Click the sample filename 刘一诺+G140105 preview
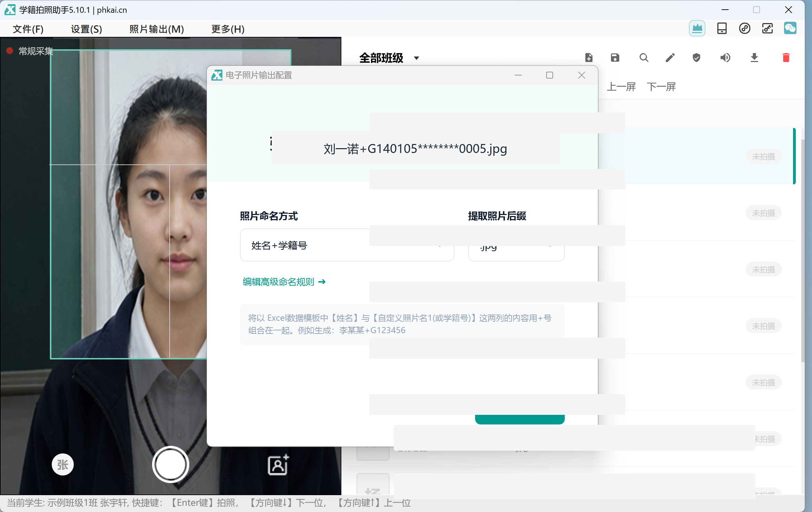The image size is (812, 512). coord(415,149)
